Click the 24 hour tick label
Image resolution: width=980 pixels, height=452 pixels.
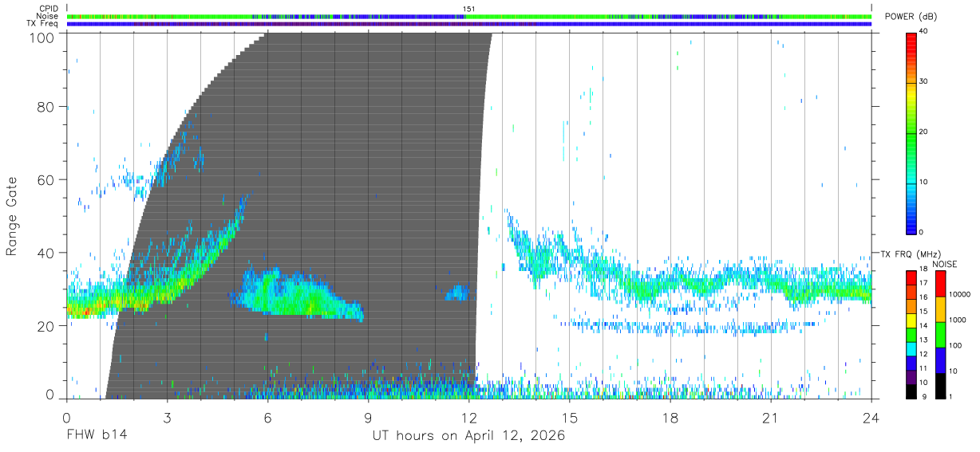(x=871, y=417)
